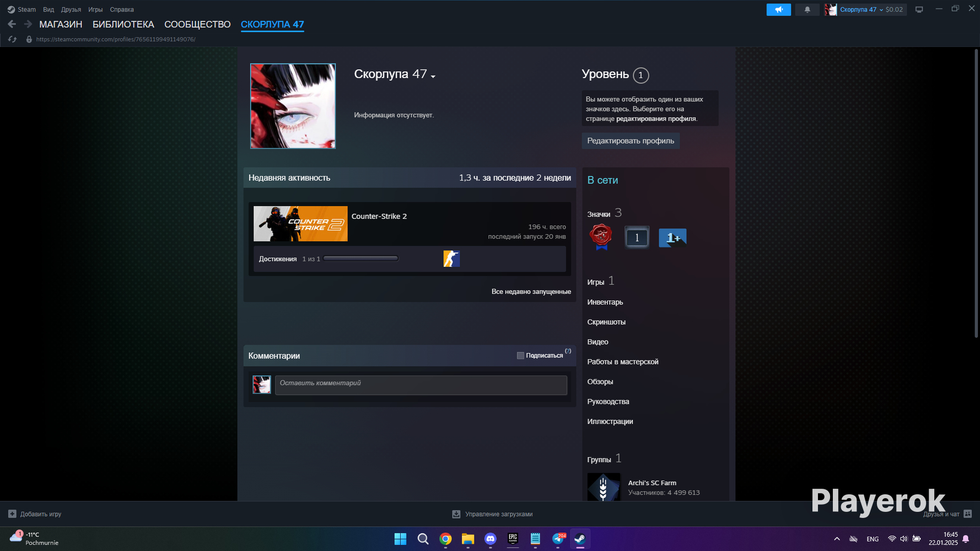Open the Скриншоты link

606,322
